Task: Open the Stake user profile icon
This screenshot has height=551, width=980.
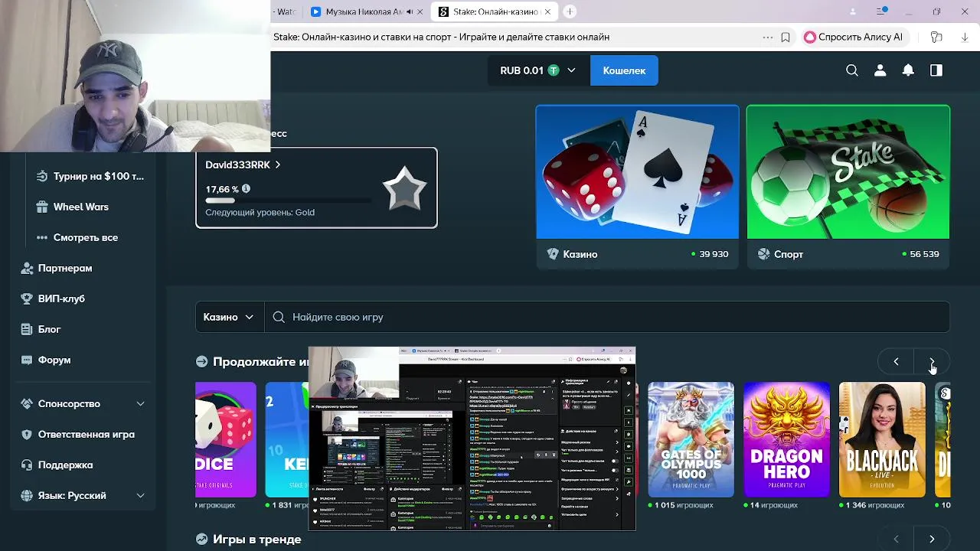Action: [880, 70]
